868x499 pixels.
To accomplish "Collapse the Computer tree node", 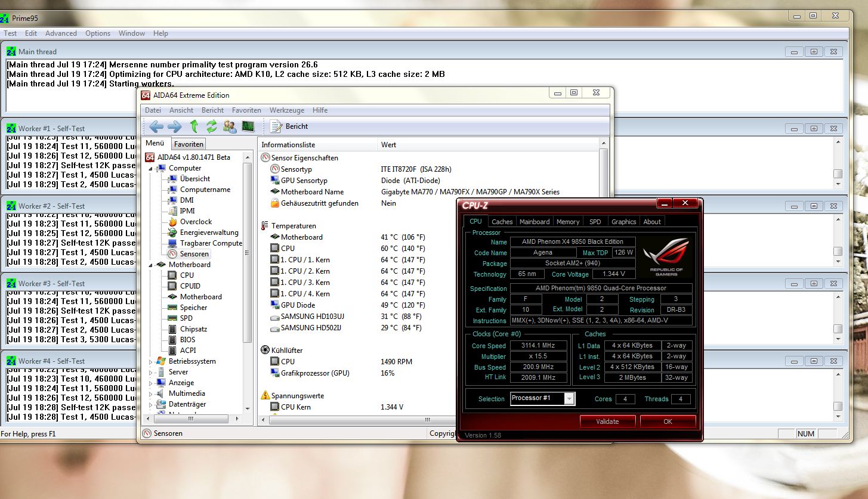I will [151, 169].
